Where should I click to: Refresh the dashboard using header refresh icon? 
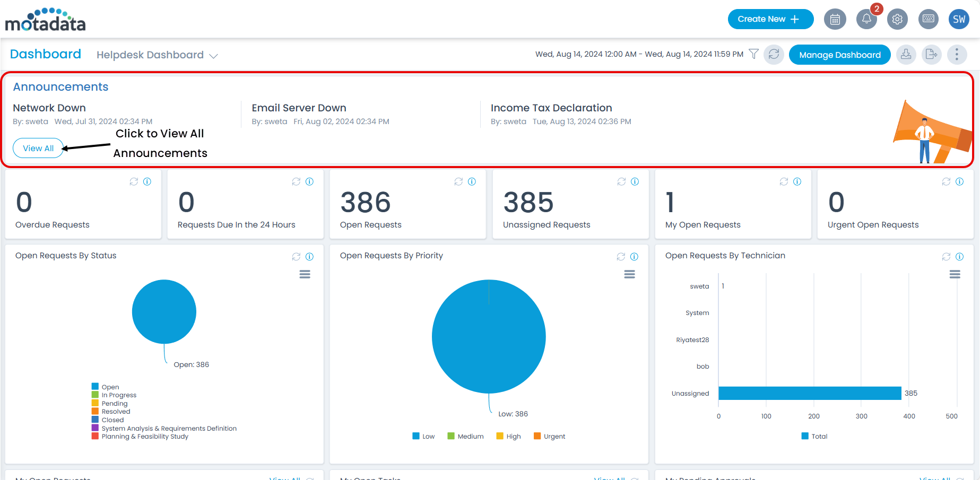pos(774,54)
